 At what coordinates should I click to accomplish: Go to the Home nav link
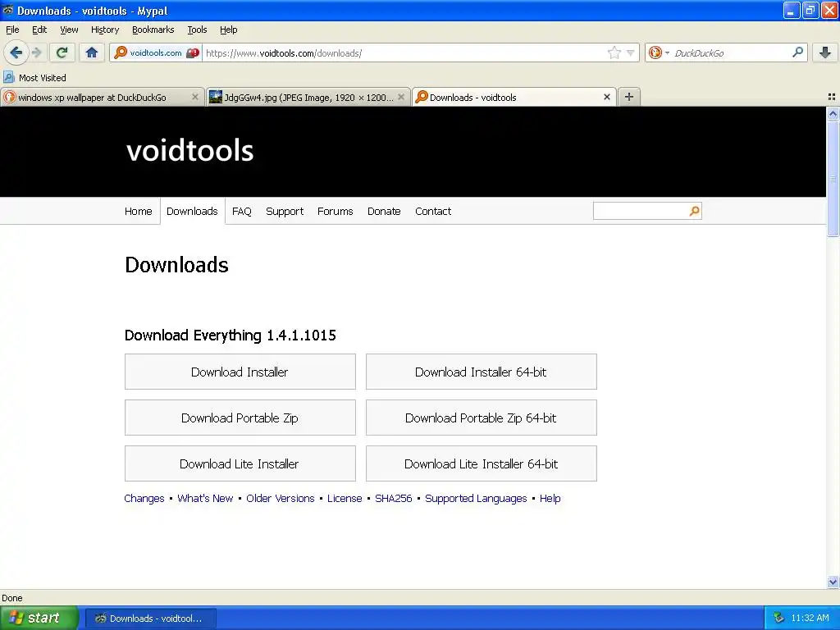[x=138, y=211]
